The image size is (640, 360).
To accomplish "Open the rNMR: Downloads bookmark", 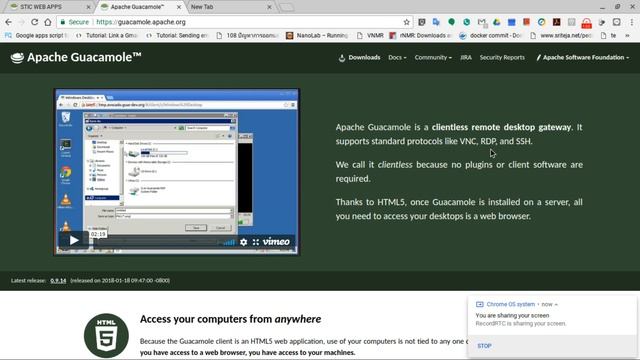I will pos(421,36).
